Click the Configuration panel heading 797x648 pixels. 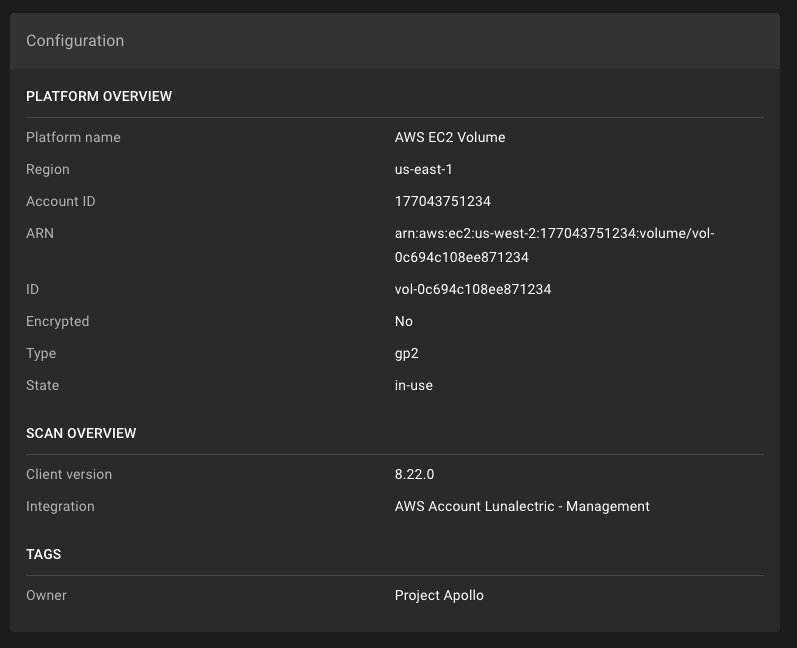(x=75, y=41)
